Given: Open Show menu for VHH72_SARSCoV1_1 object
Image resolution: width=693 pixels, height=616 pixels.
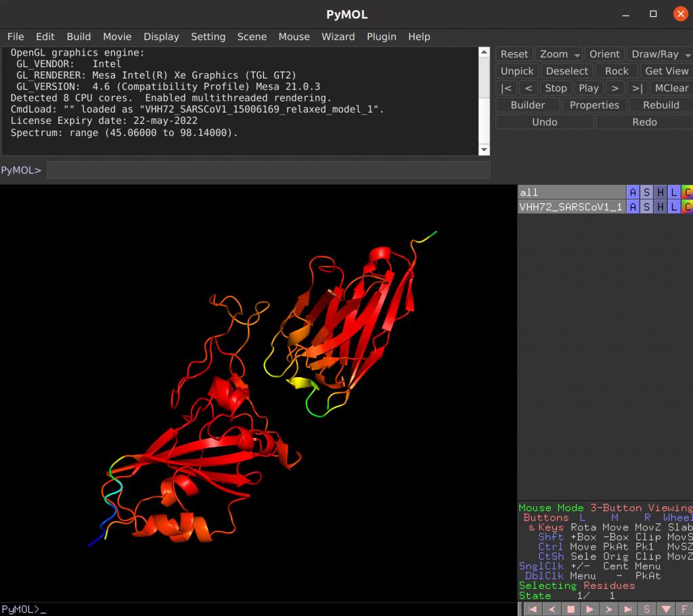Looking at the screenshot, I should coord(646,207).
